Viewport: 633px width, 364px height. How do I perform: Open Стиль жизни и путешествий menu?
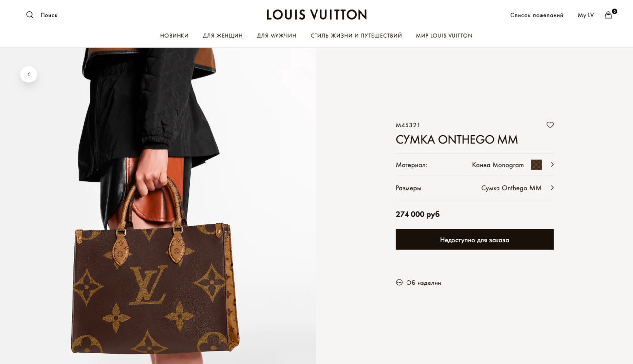tap(356, 36)
